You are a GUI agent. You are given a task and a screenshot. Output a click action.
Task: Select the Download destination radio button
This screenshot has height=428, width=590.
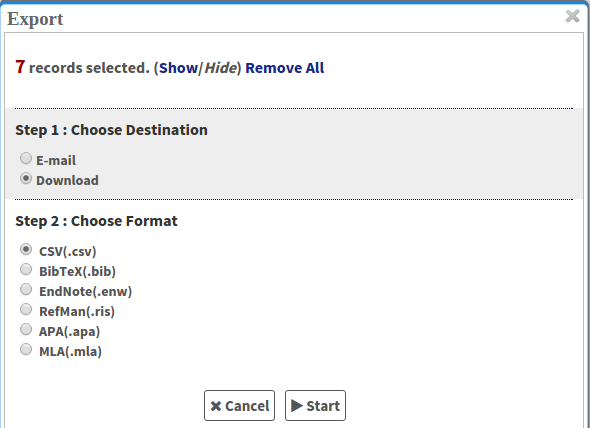pos(26,178)
